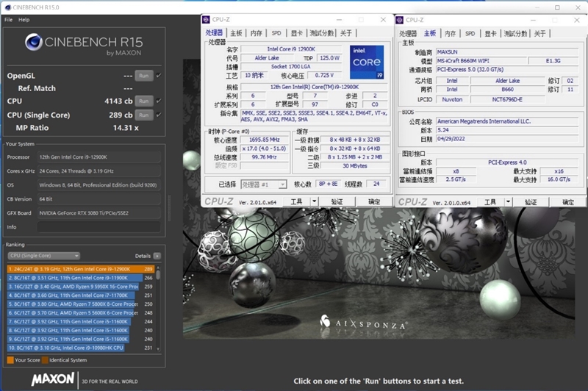Select ranking row 3 Ryzen 9 5950X
The height and width of the screenshot is (391, 588).
[x=81, y=287]
